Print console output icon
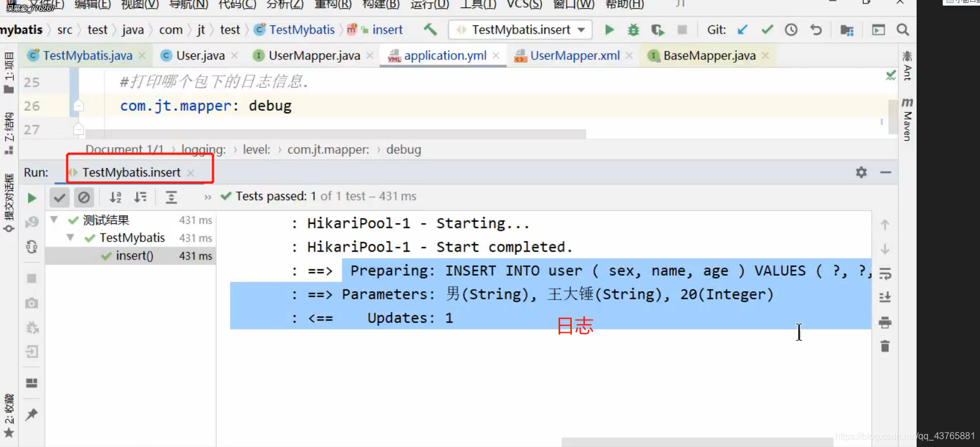The height and width of the screenshot is (447, 980). pyautogui.click(x=885, y=322)
